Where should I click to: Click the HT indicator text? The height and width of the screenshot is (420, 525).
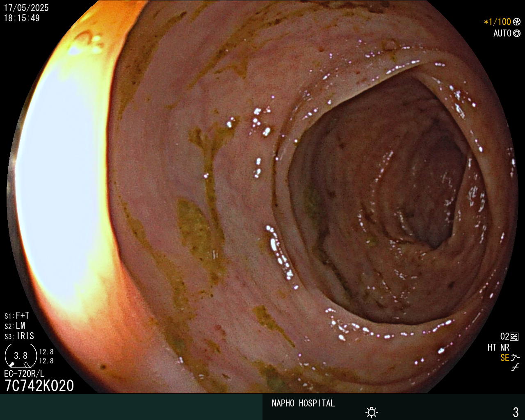pos(492,347)
